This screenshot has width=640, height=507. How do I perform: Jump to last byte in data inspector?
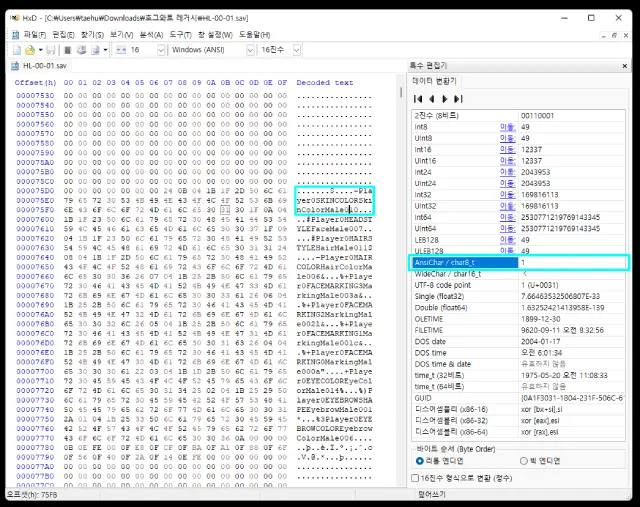(458, 99)
